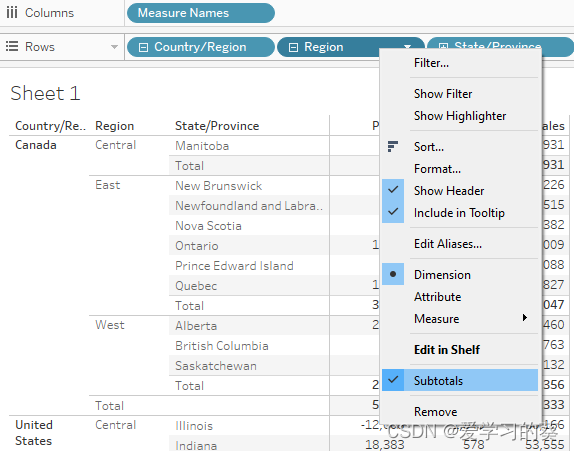
Task: Click the Rows shelf icon
Action: (12, 46)
